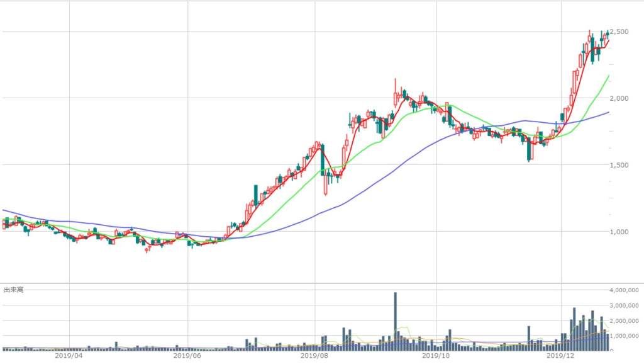Click the 2,500 price axis label
Image resolution: width=644 pixels, height=364 pixels.
619,31
